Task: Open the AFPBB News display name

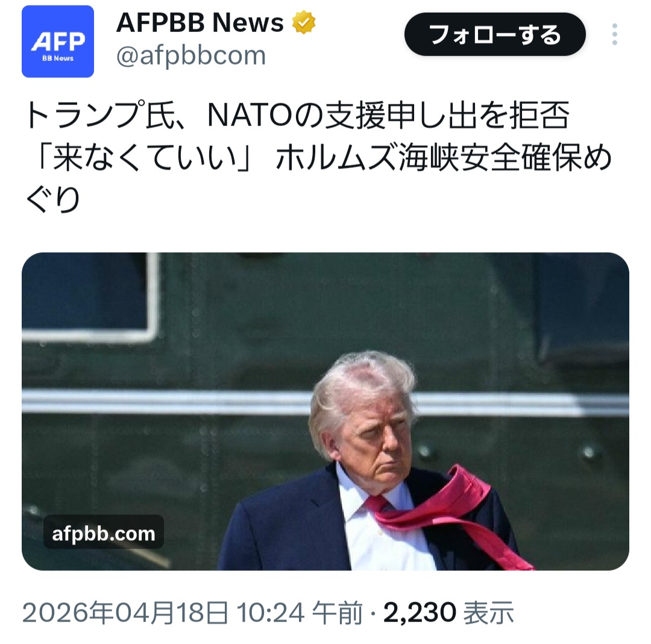Action: (200, 22)
